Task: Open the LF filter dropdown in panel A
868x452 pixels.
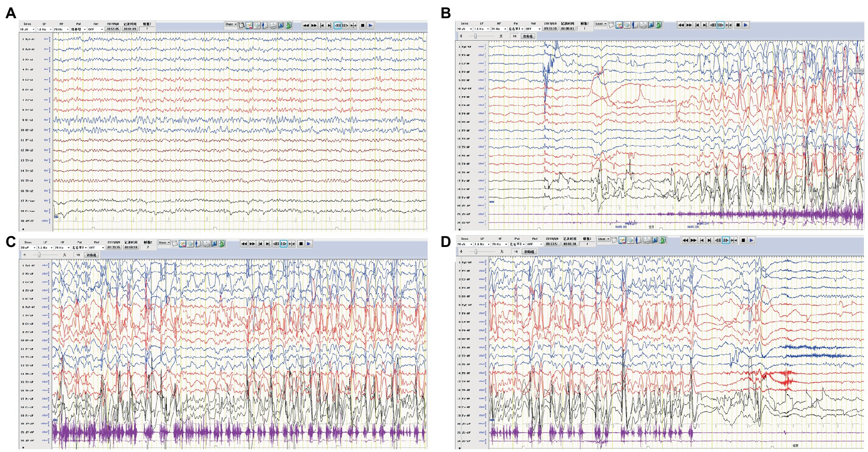Action: point(44,29)
